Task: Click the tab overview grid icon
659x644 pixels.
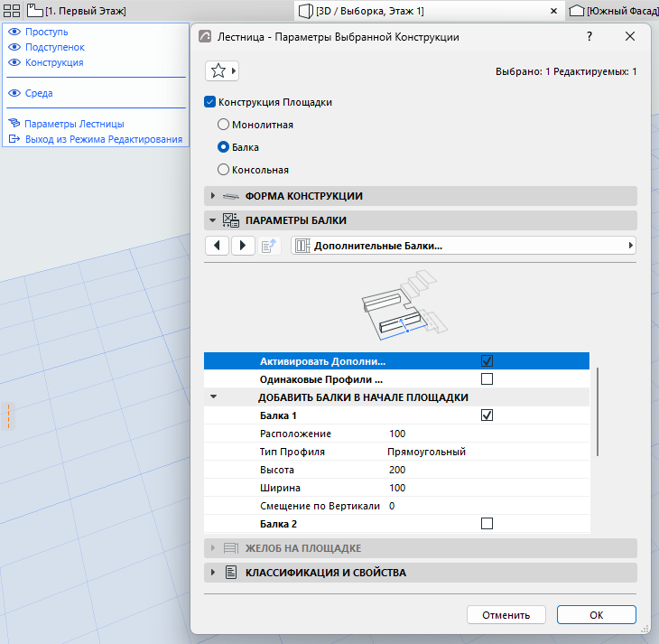Action: click(12, 11)
